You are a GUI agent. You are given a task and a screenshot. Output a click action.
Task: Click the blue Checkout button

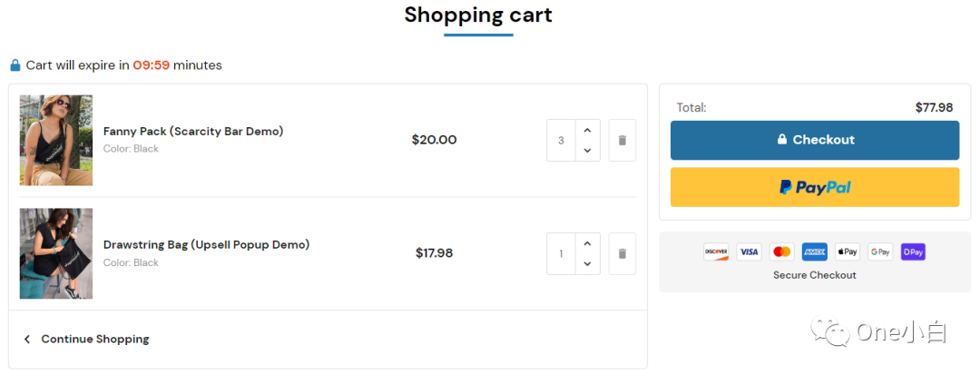814,140
